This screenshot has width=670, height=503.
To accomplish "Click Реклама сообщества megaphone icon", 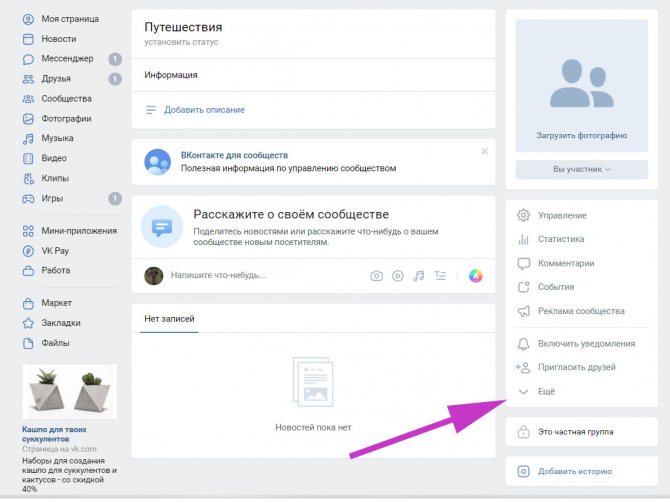I will pos(523,311).
